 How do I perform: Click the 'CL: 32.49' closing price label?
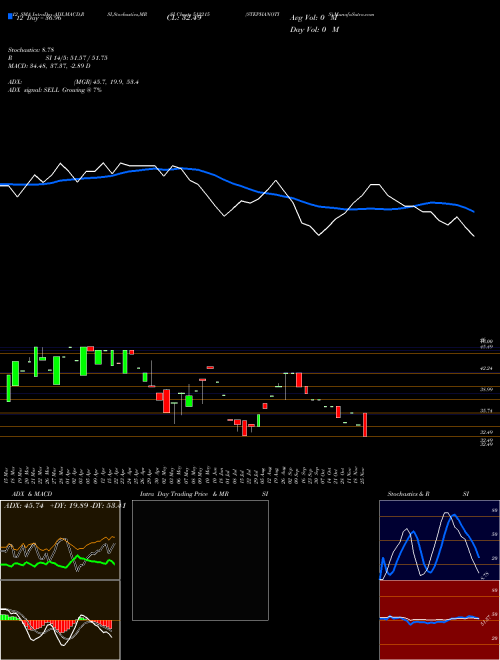(x=184, y=18)
